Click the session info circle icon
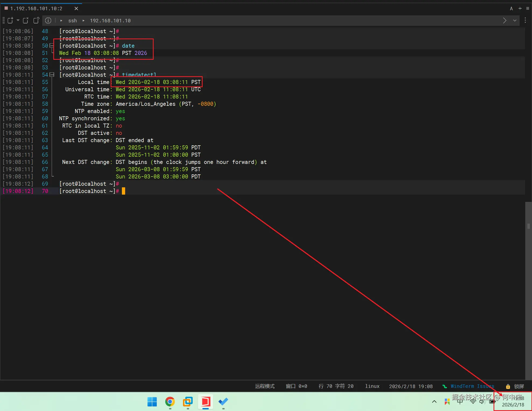 [x=48, y=20]
